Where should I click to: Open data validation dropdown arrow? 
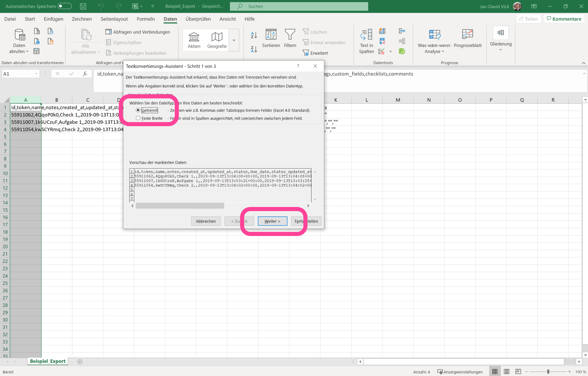(x=390, y=51)
